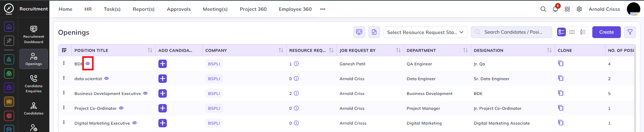Sort by Position Title column
The width and height of the screenshot is (644, 132).
tap(150, 50)
